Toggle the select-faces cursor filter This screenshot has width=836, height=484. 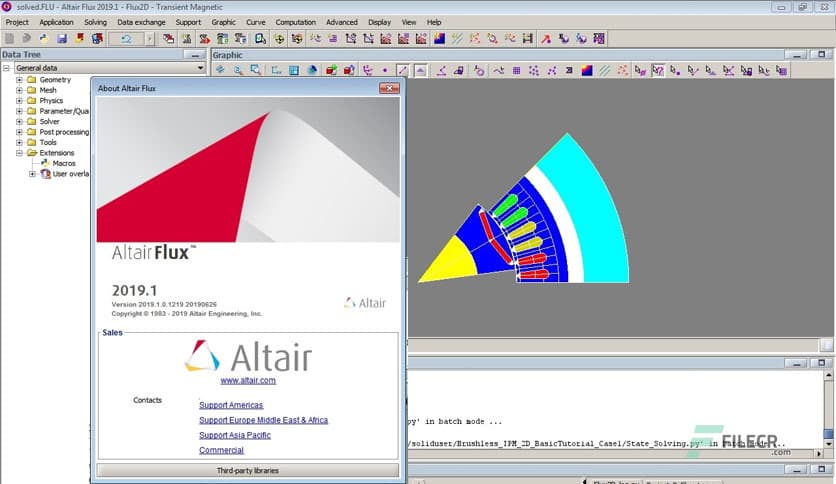(x=711, y=70)
